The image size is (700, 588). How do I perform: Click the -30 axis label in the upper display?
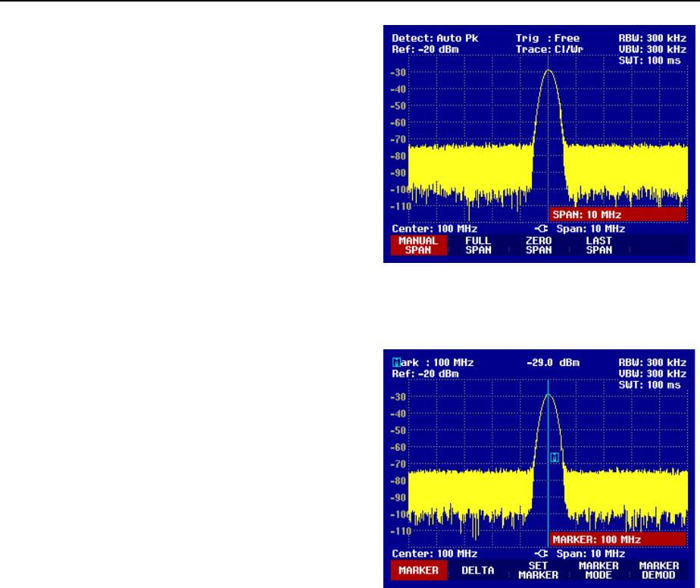click(398, 73)
